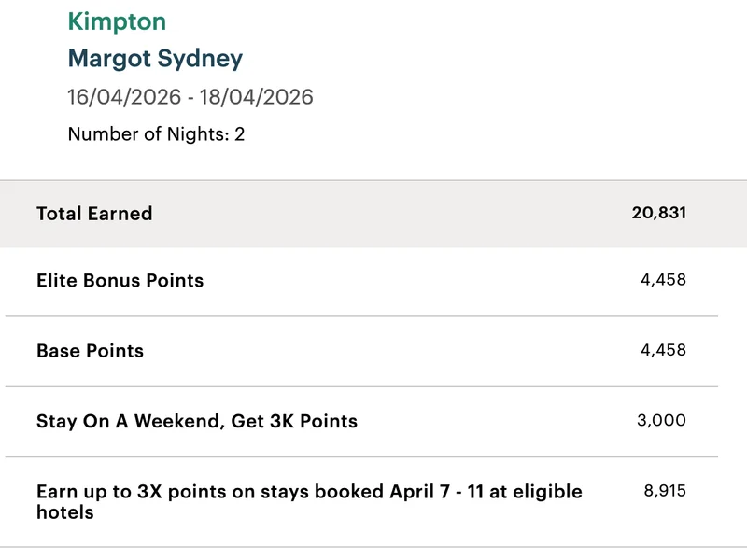Click the word hotels in promotion description

pos(65,512)
